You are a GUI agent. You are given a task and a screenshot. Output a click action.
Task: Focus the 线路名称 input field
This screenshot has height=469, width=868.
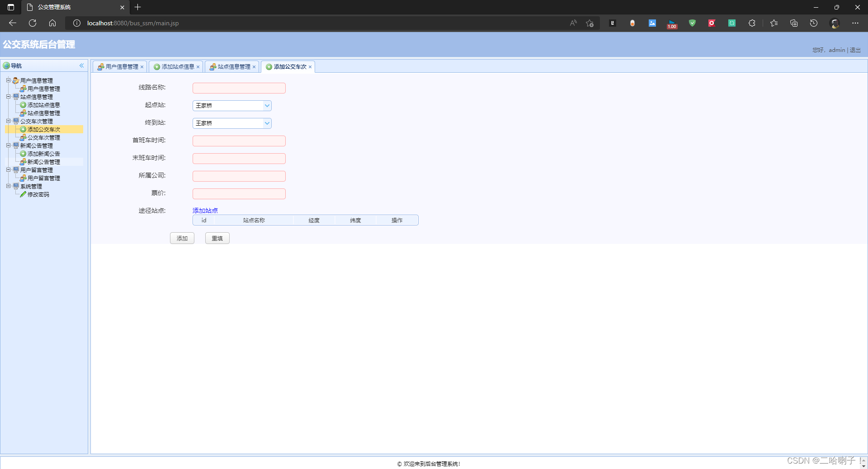click(239, 88)
